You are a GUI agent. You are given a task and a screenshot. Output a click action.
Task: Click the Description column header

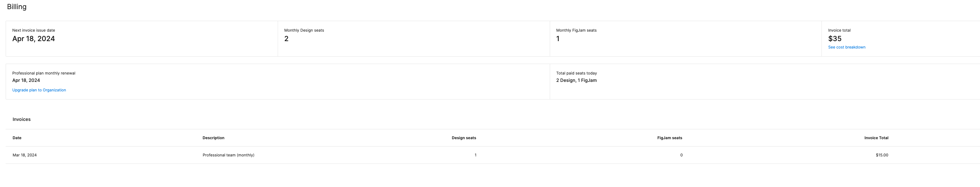[213, 138]
